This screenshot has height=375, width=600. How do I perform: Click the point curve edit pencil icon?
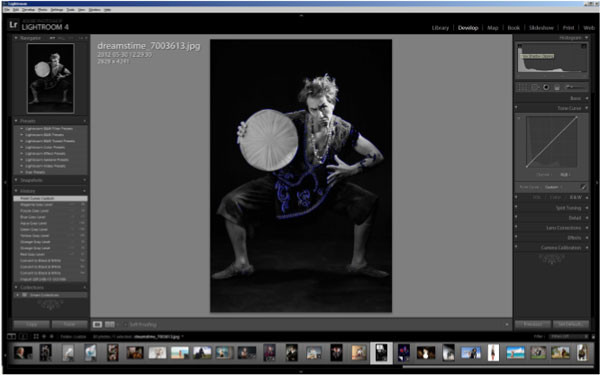583,187
